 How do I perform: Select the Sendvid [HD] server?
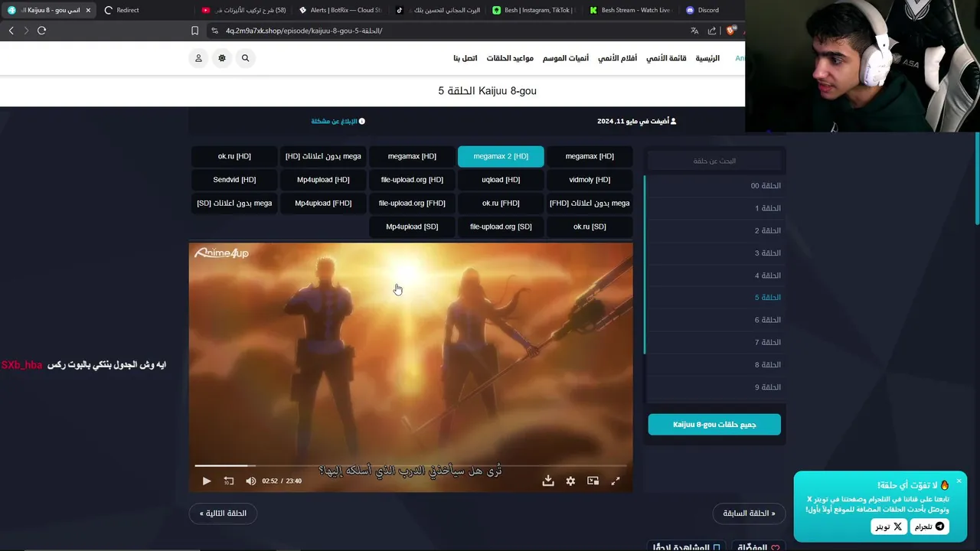click(x=234, y=180)
